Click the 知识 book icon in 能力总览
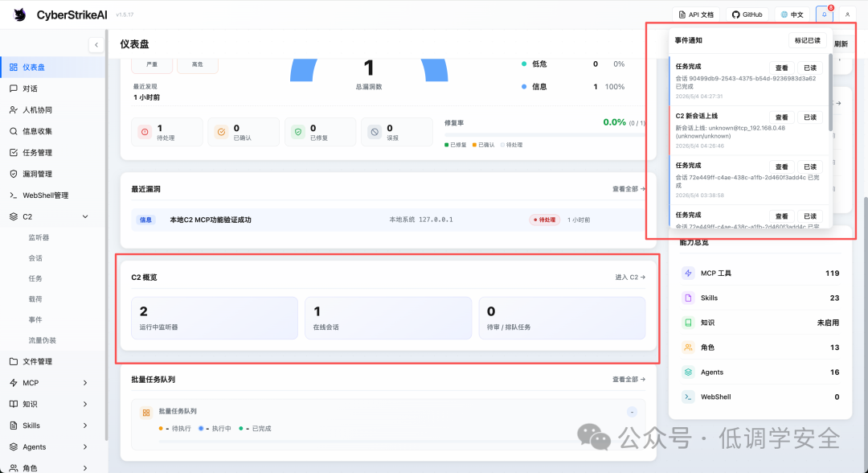This screenshot has height=473, width=868. [688, 323]
